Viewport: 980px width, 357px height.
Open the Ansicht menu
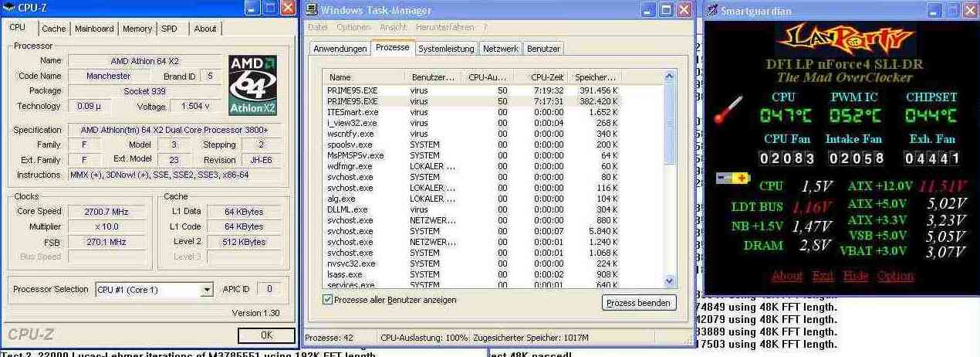click(393, 27)
